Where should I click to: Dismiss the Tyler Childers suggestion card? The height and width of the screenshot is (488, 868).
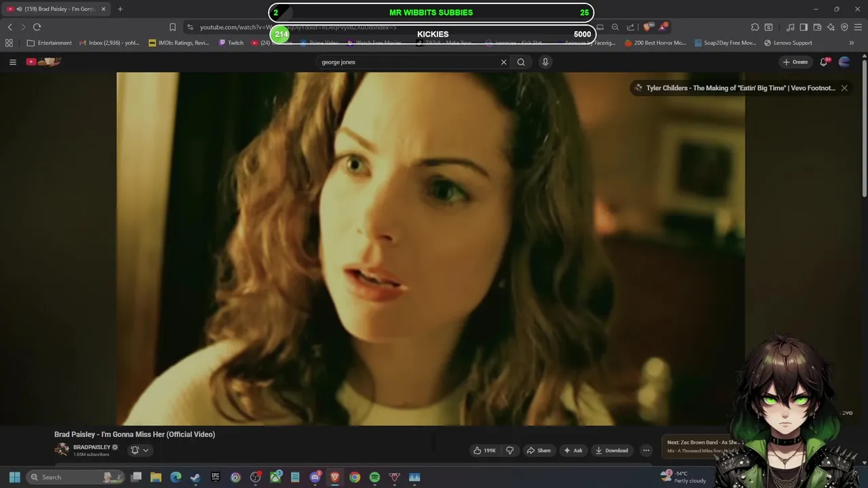point(844,88)
